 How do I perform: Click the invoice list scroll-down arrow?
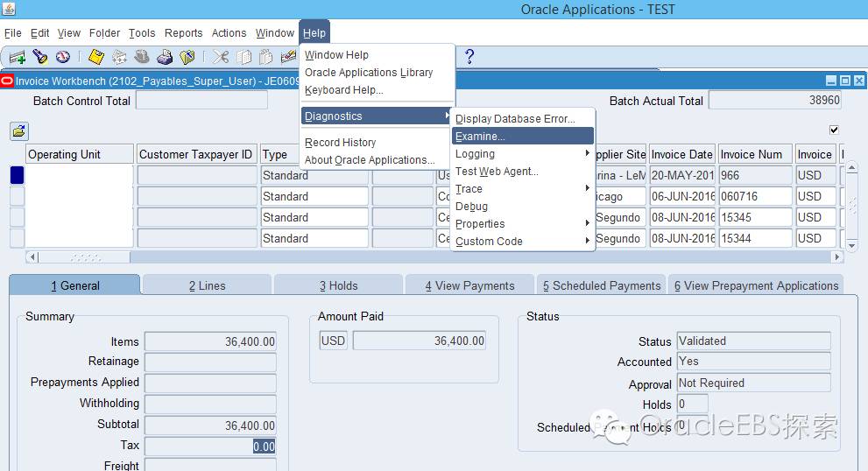[852, 244]
